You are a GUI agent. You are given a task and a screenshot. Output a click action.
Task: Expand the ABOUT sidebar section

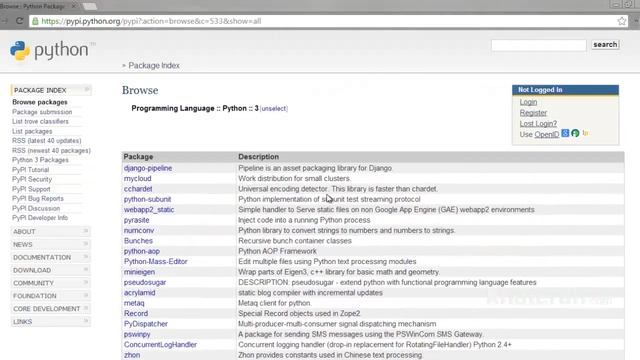[x=51, y=231]
